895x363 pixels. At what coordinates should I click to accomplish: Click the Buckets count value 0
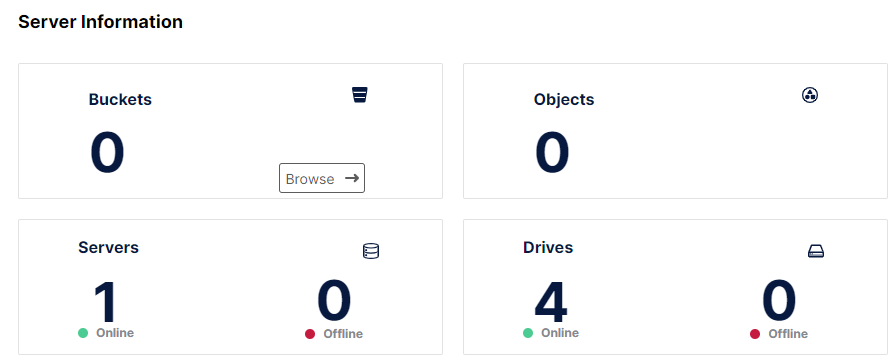(107, 153)
